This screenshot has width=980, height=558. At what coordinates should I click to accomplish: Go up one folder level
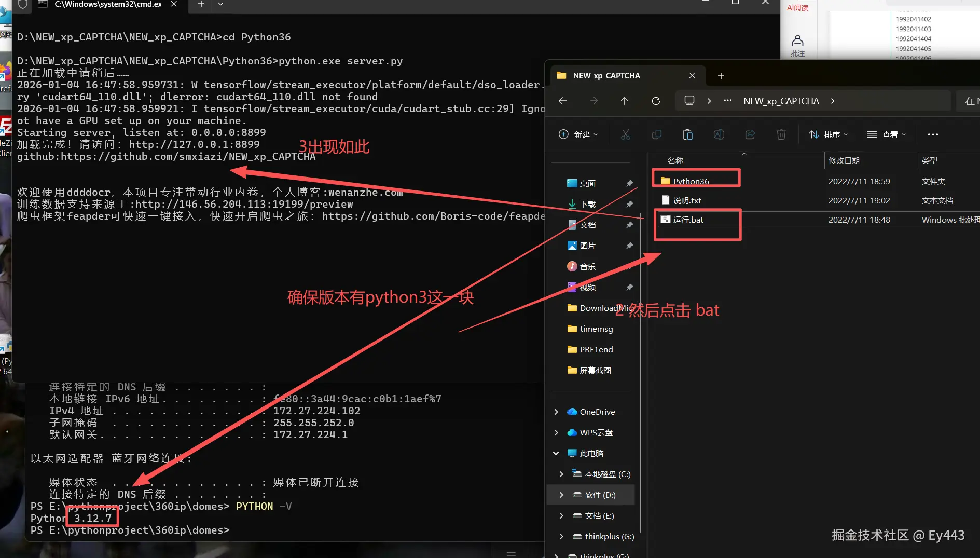coord(625,101)
